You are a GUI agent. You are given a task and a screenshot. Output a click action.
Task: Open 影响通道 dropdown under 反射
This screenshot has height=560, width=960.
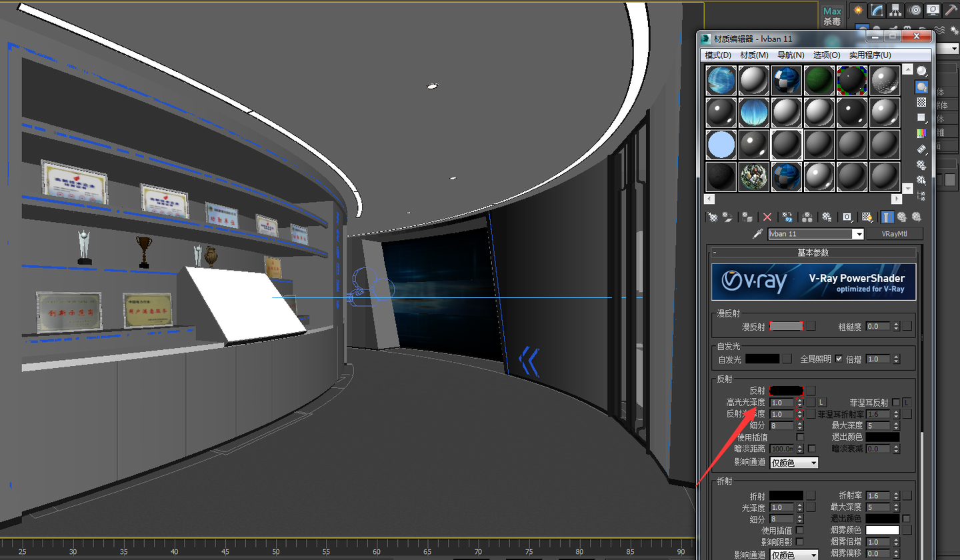(x=793, y=462)
